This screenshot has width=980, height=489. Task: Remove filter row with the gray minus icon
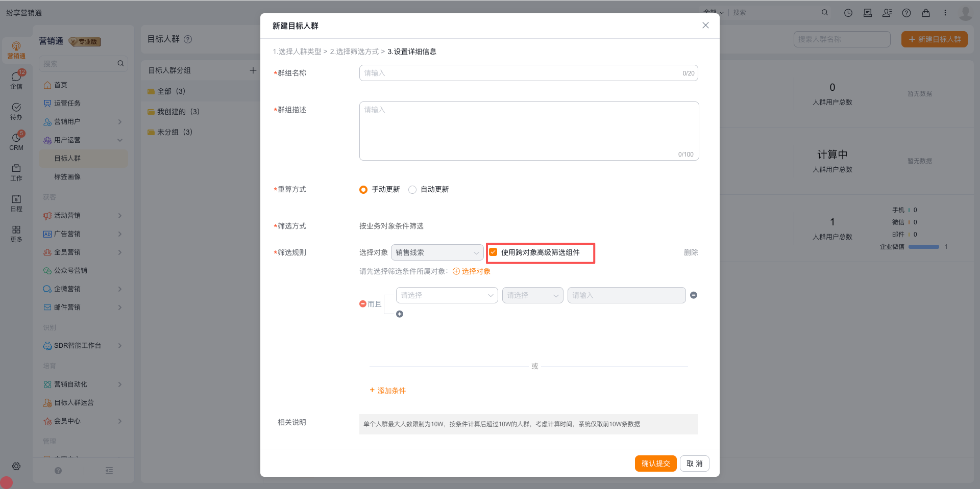[x=694, y=295]
